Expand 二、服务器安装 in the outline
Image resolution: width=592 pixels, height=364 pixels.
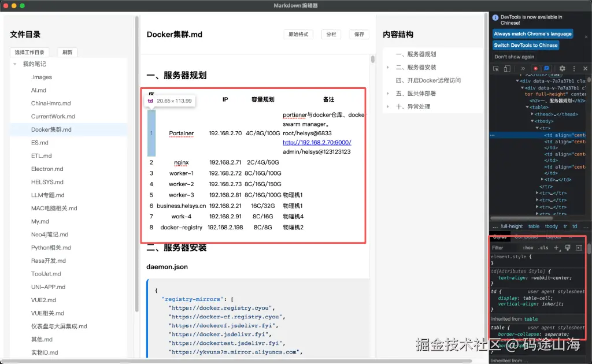[x=388, y=67]
